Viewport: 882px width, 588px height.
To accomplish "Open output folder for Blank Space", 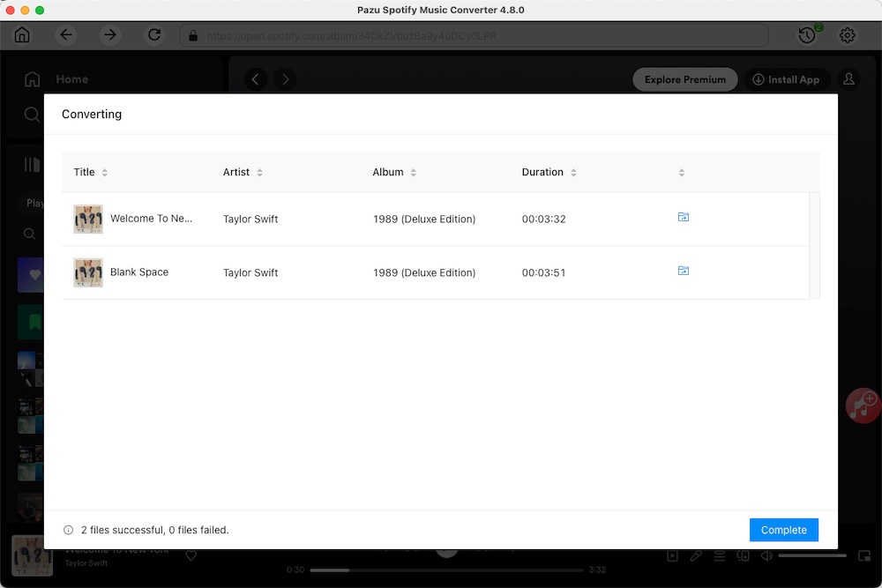I will [683, 271].
